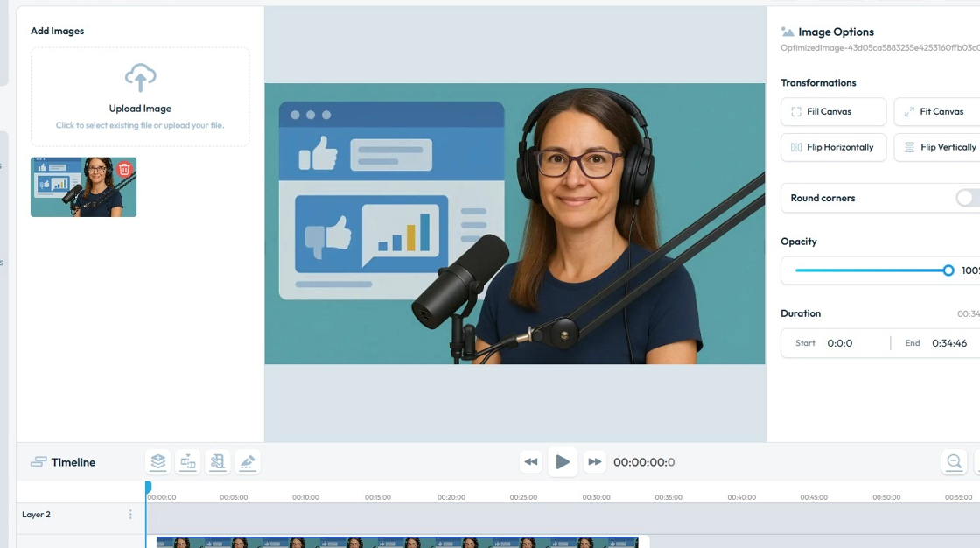Screen dimensions: 980x548
Task: Edit the Duration End time field
Action: 949,343
